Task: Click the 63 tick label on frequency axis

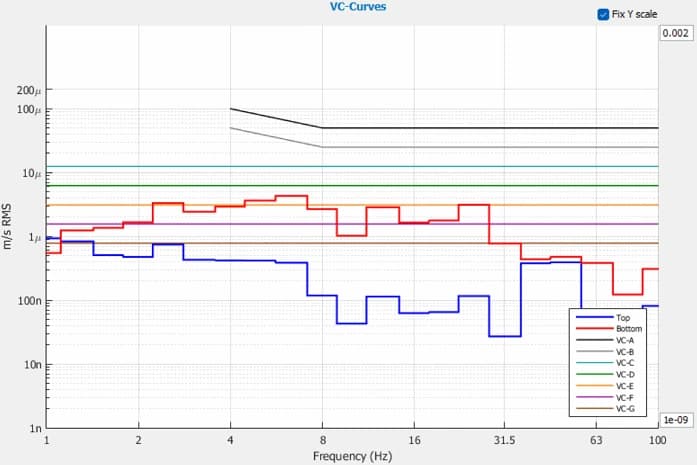Action: tap(596, 441)
